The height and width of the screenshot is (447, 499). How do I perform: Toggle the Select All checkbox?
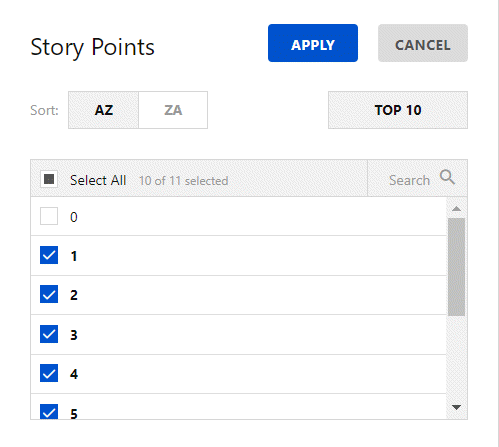[x=49, y=179]
